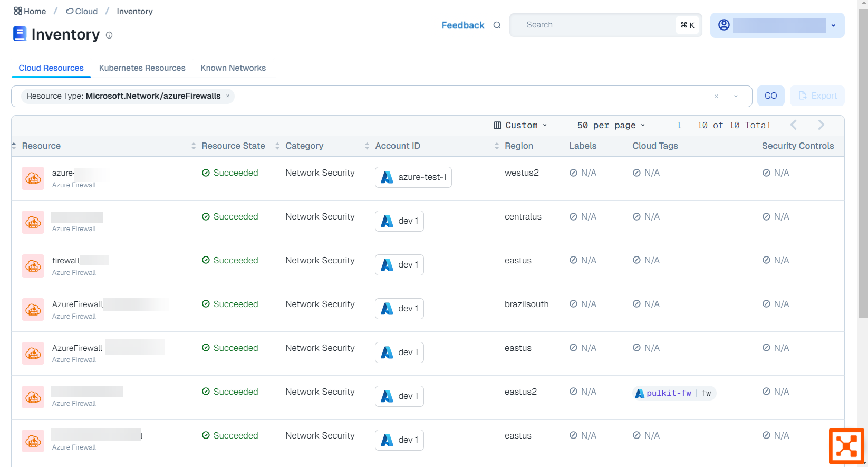Click the firewall icon in the eastus2 row
868x467 pixels.
[x=33, y=397]
